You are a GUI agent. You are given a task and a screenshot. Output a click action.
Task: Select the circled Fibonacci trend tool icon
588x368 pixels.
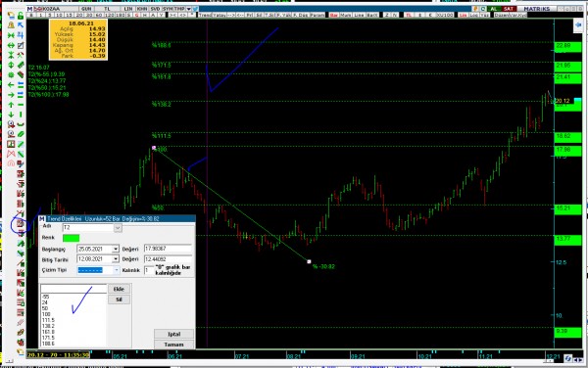pyautogui.click(x=20, y=224)
